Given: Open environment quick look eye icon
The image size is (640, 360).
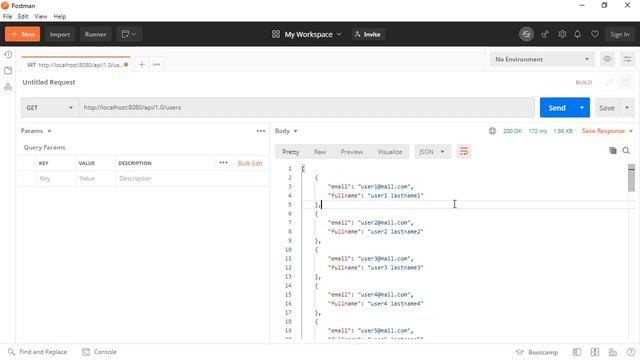Looking at the screenshot, I should (x=607, y=59).
